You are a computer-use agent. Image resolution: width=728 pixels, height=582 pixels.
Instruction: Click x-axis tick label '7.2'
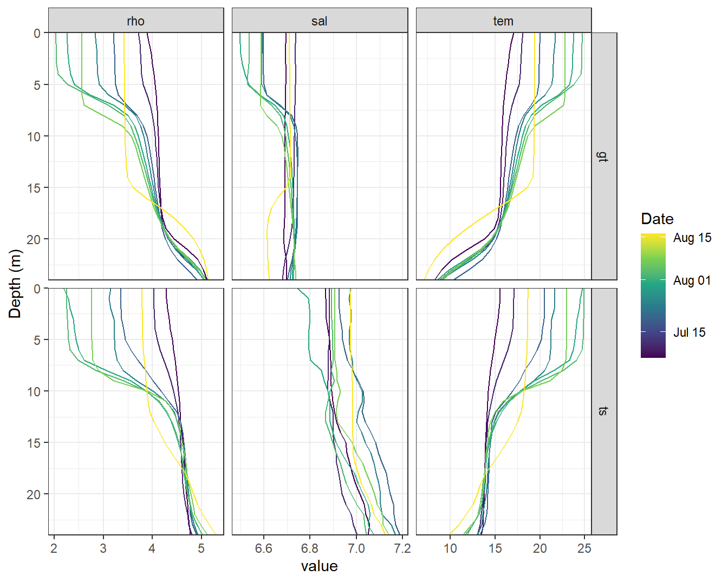click(402, 548)
